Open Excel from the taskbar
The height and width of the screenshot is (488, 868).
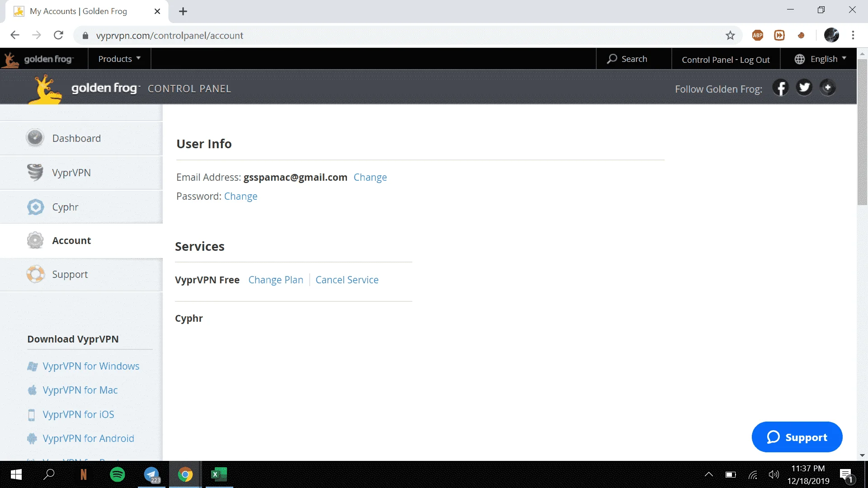click(219, 474)
